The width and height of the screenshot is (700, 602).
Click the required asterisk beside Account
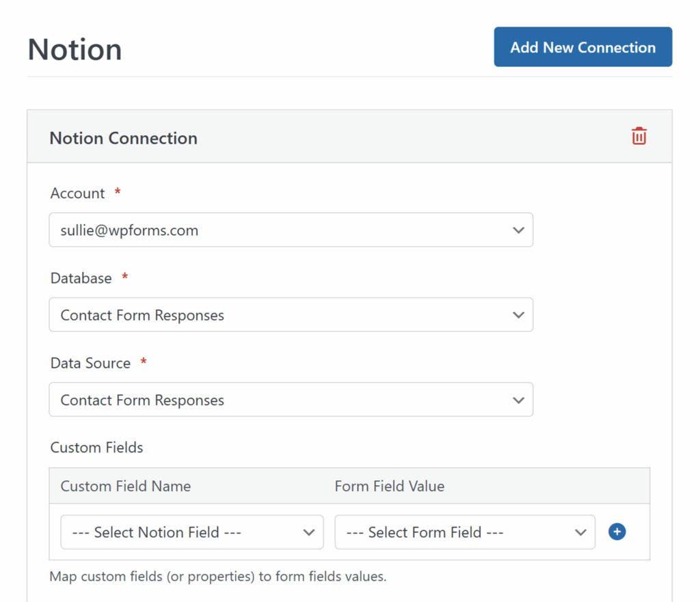[x=117, y=193]
